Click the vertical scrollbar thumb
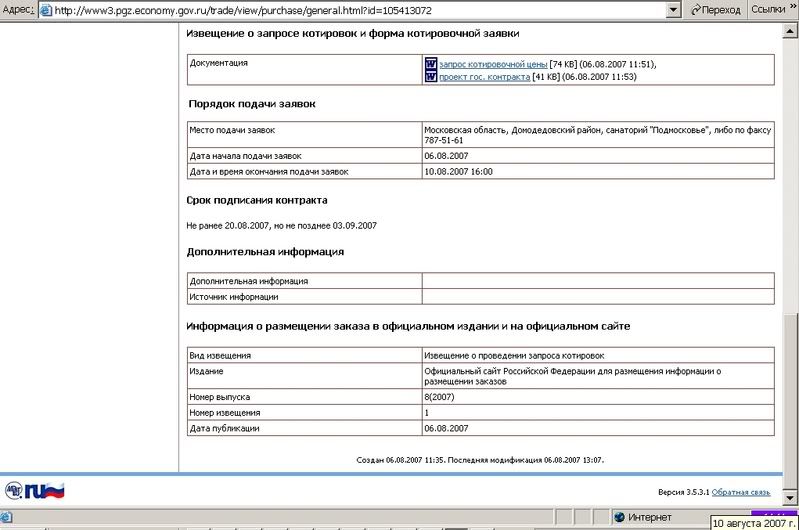799x530 pixels. coord(791,400)
